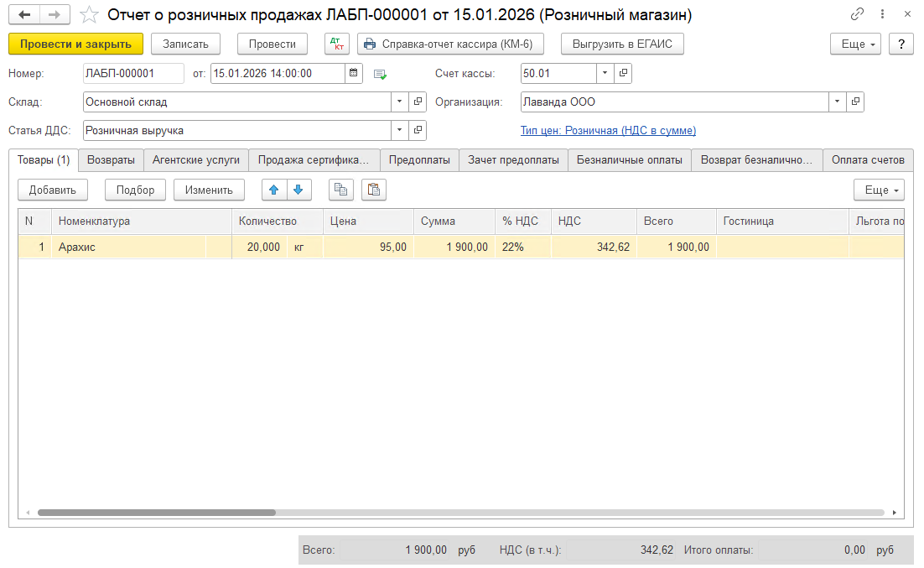
Task: Open Лаванда ООО organization card
Action: click(855, 102)
